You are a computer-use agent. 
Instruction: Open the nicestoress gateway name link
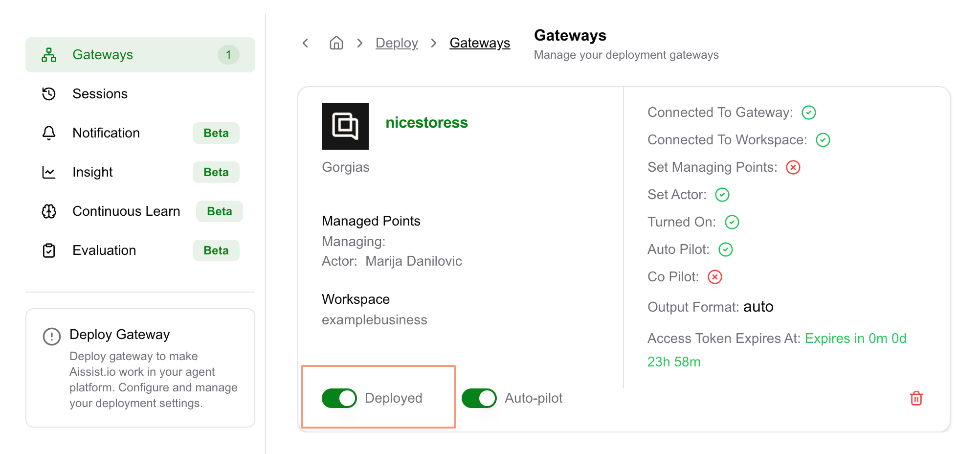point(426,122)
